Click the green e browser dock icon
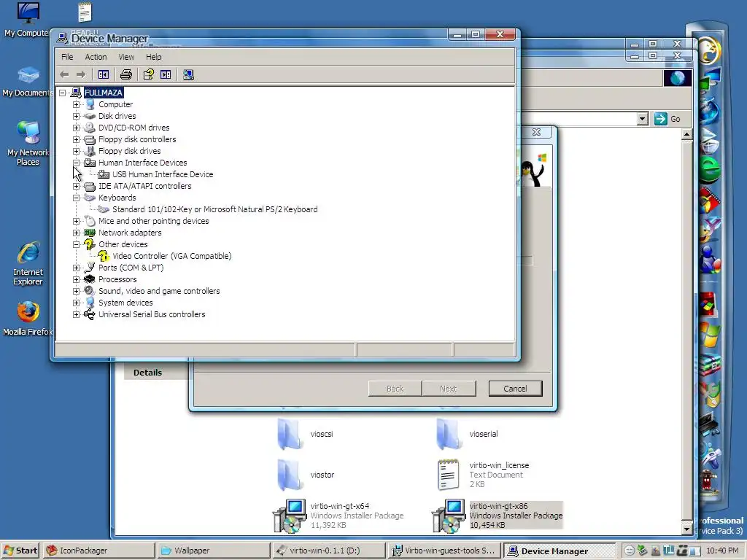 coord(709,169)
